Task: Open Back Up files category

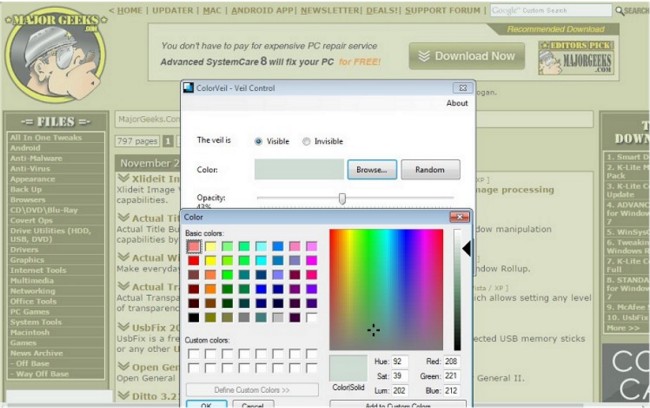Action: 26,189
